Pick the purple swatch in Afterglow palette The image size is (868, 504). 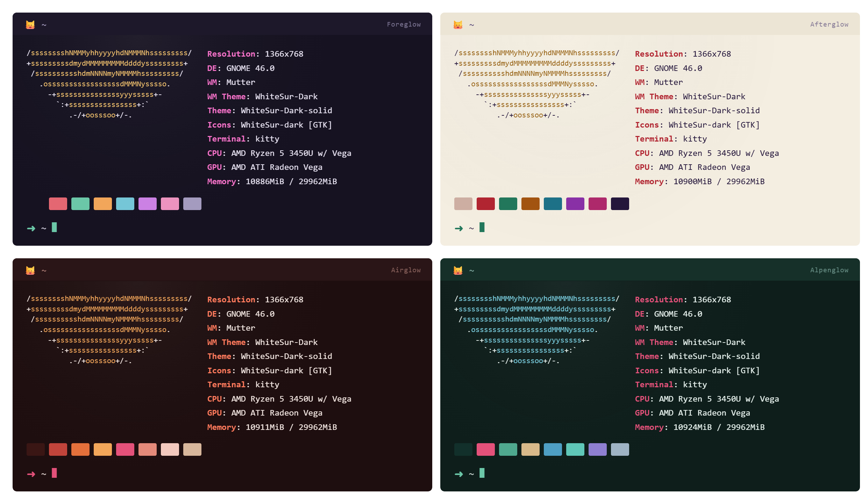coord(575,204)
